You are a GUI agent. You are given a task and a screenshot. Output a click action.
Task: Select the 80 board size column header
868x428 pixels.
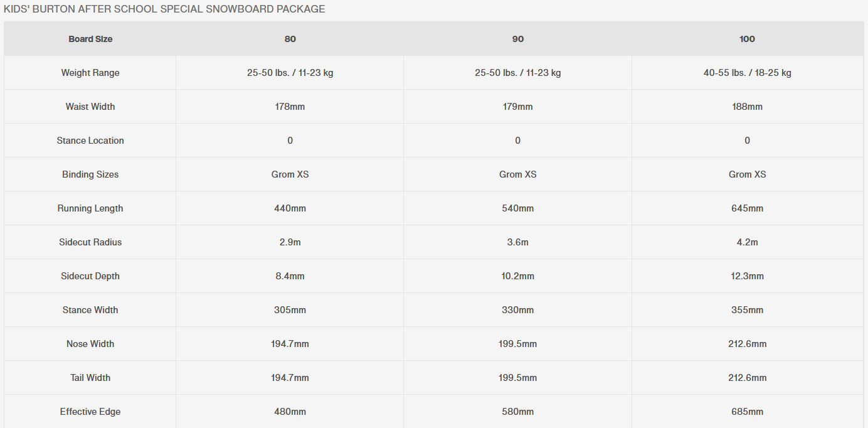click(x=290, y=39)
